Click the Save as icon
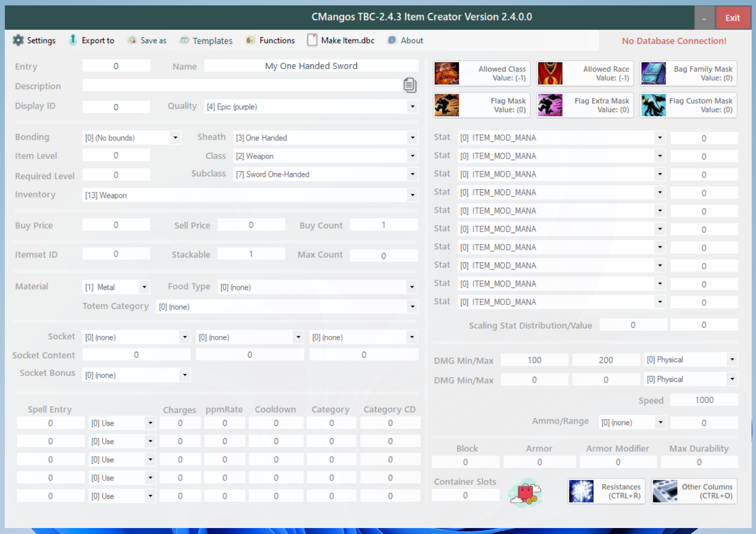 pos(132,40)
